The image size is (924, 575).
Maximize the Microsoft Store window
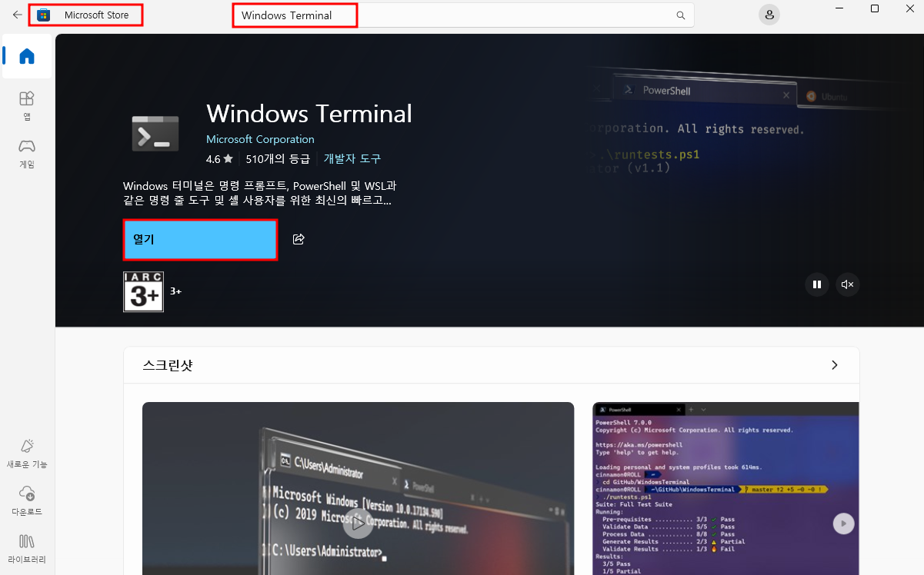pyautogui.click(x=875, y=8)
